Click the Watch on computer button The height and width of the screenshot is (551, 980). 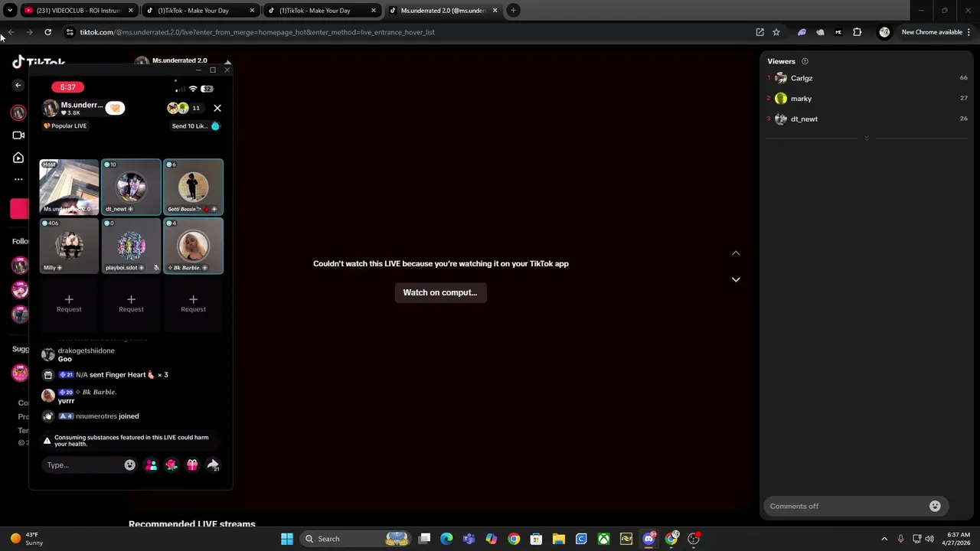[440, 292]
